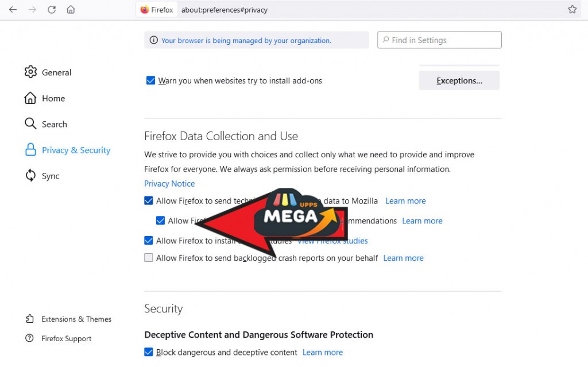Click the Firefox Support question mark icon
The width and height of the screenshot is (588, 367).
pyautogui.click(x=30, y=338)
